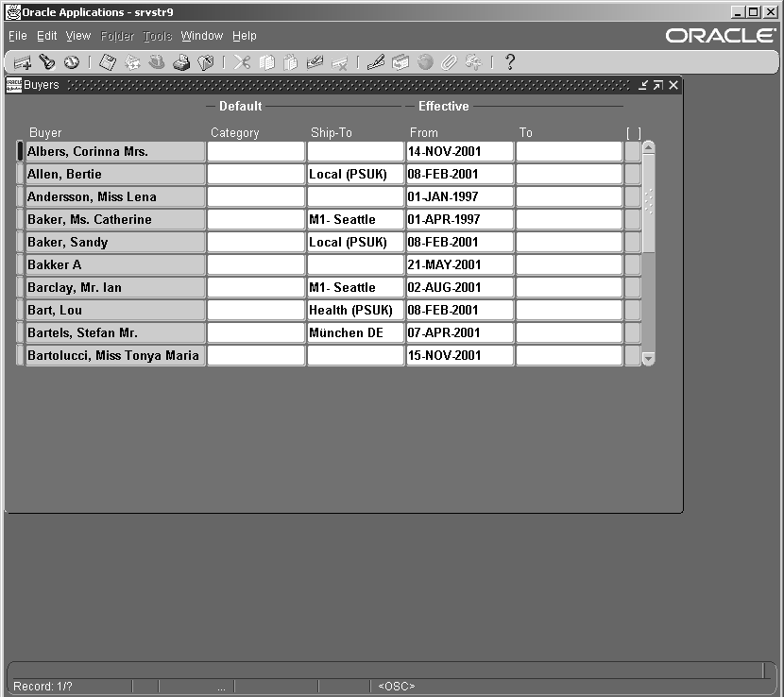784x697 pixels.
Task: Click Category field for Albers, Corinna
Action: pos(256,151)
